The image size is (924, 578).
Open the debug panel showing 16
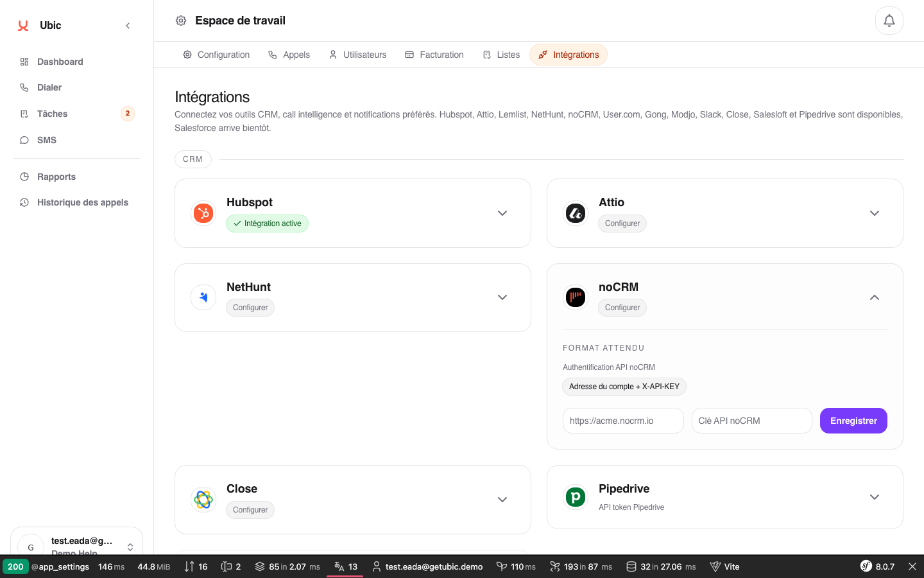click(x=196, y=566)
